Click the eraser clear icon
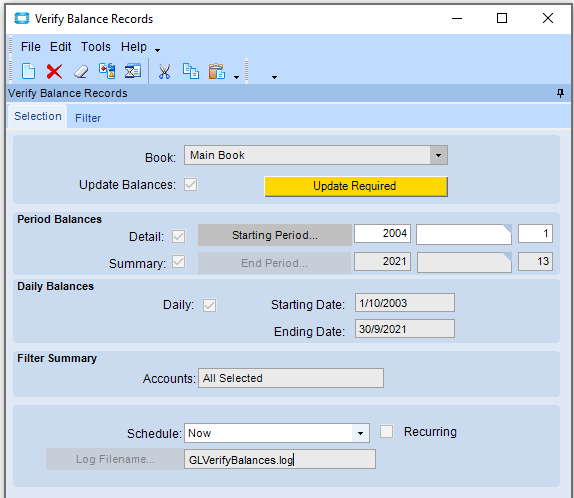Image resolution: width=574 pixels, height=498 pixels. [81, 71]
